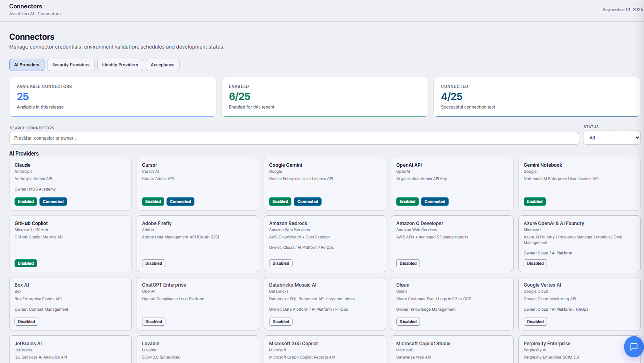
Task: Select the Acceptance tab
Action: pyautogui.click(x=163, y=65)
